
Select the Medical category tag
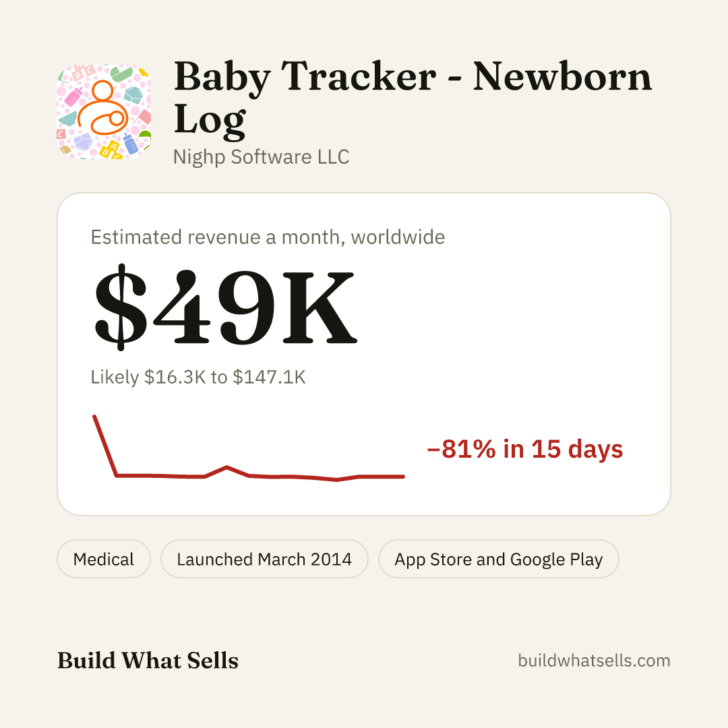point(104,559)
